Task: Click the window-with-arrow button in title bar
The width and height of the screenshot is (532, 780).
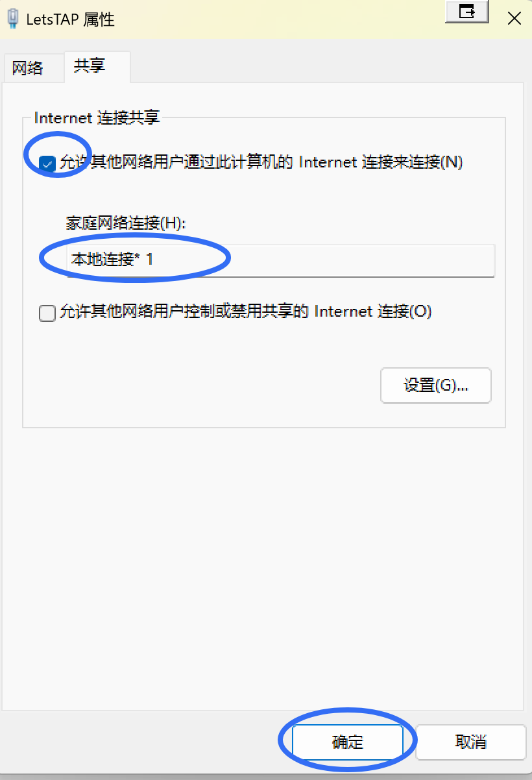Action: tap(466, 11)
